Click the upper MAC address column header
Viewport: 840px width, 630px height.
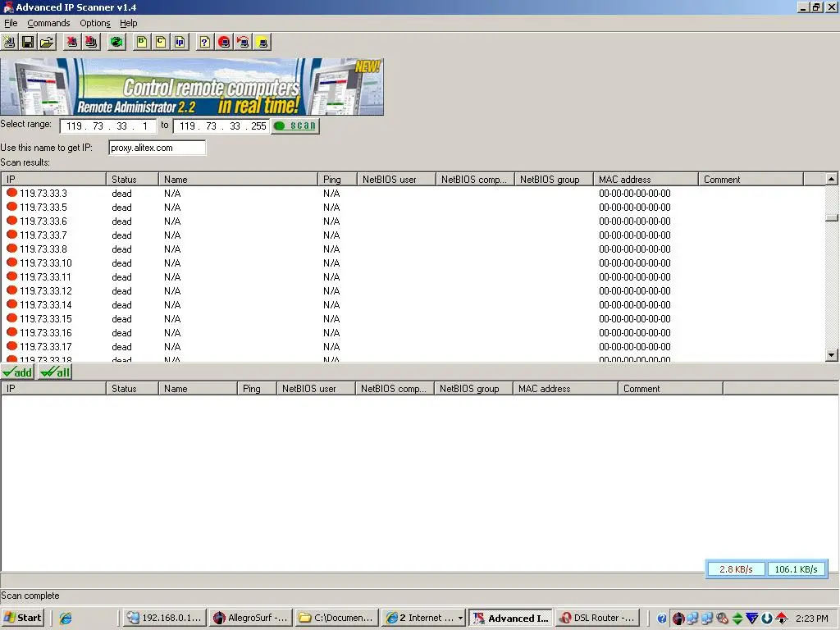click(x=646, y=180)
